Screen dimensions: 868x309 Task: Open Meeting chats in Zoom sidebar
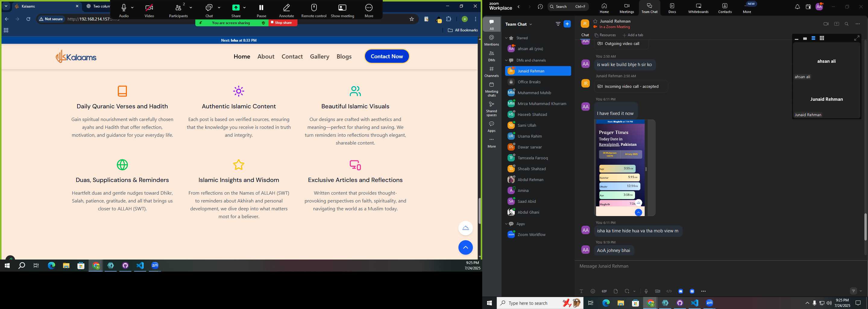[492, 89]
